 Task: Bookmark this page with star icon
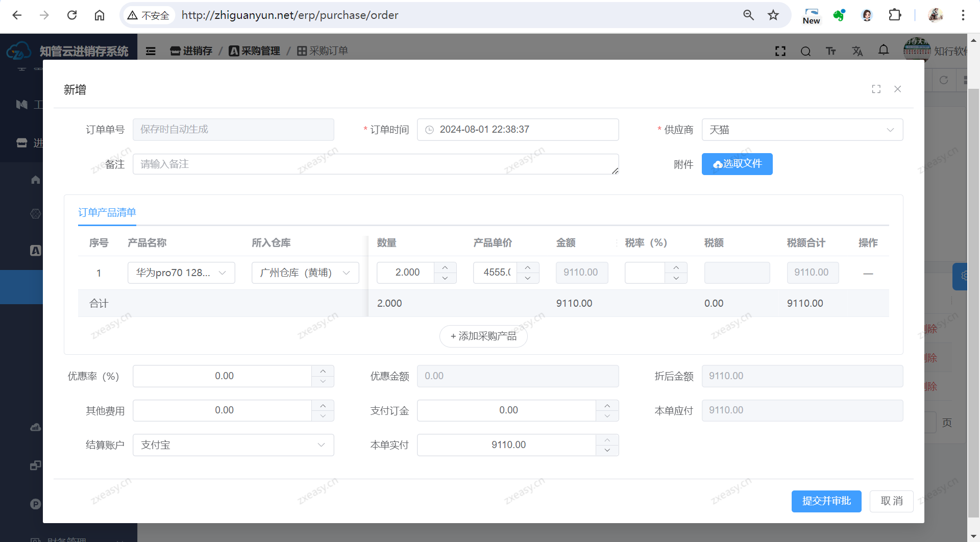pos(773,15)
